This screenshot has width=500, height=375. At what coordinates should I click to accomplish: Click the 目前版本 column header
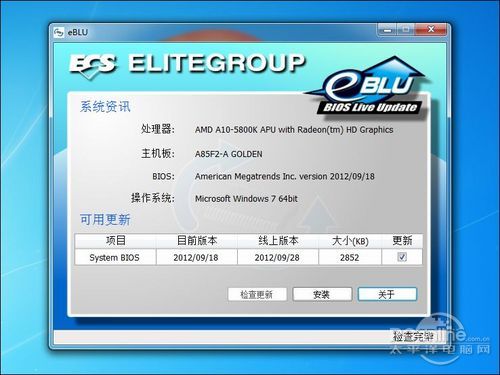click(x=197, y=241)
